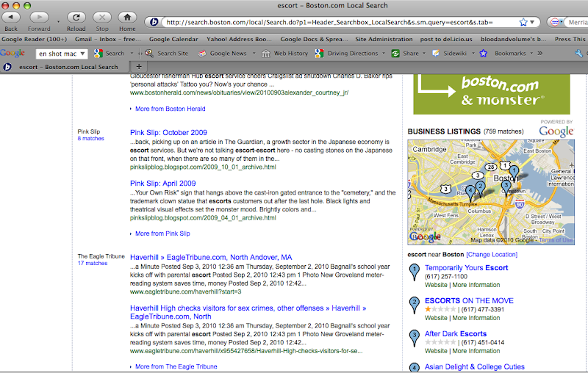Click Change Location link
The height and width of the screenshot is (373, 588).
coord(492,254)
